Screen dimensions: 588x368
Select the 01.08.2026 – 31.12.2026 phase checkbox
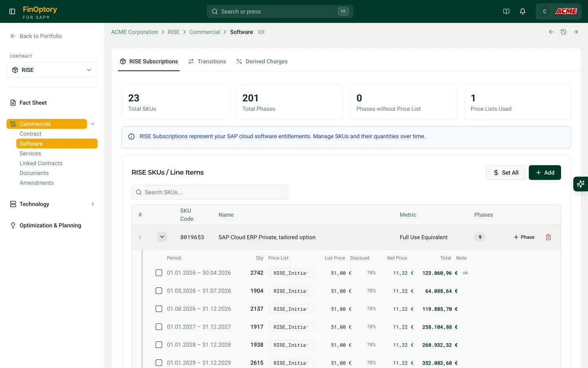pos(159,309)
